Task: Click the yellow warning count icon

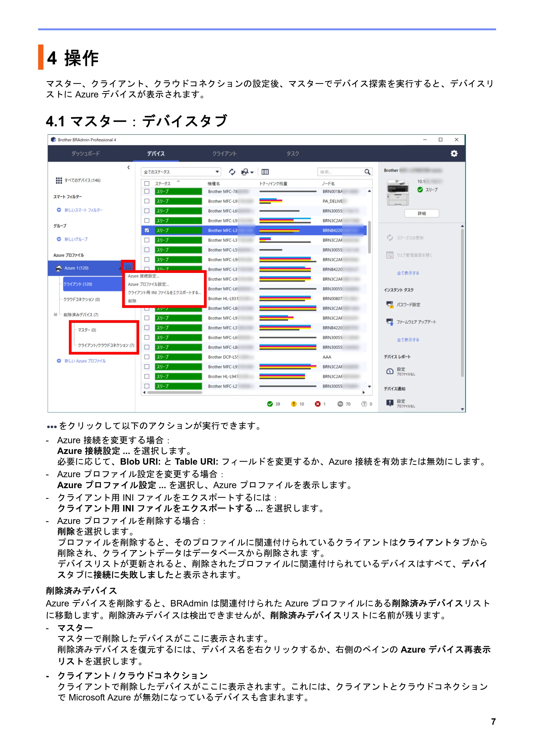Action: [294, 404]
